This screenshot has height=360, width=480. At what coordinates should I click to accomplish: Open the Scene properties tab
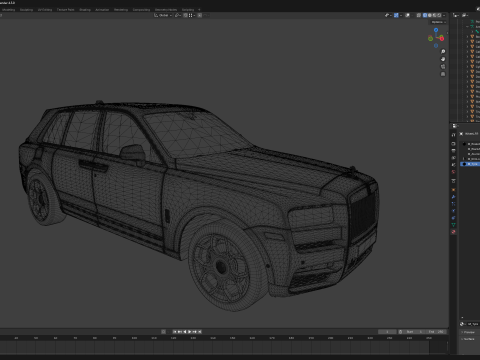(453, 165)
